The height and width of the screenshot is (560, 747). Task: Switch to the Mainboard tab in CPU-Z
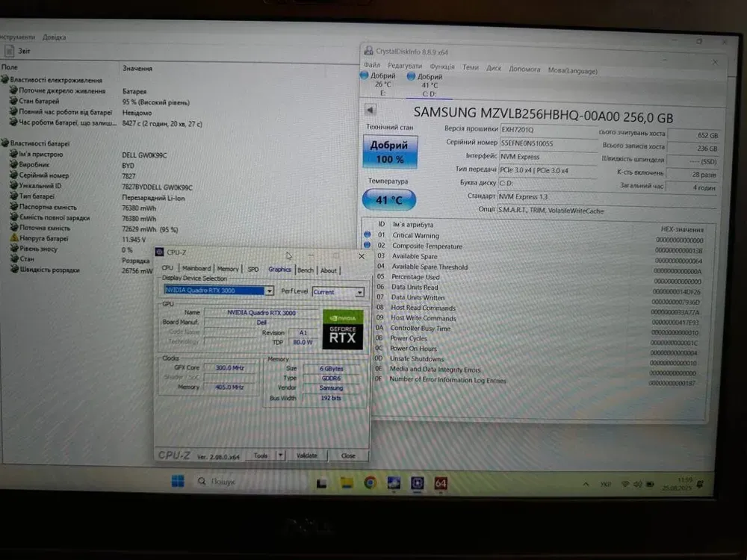click(196, 269)
